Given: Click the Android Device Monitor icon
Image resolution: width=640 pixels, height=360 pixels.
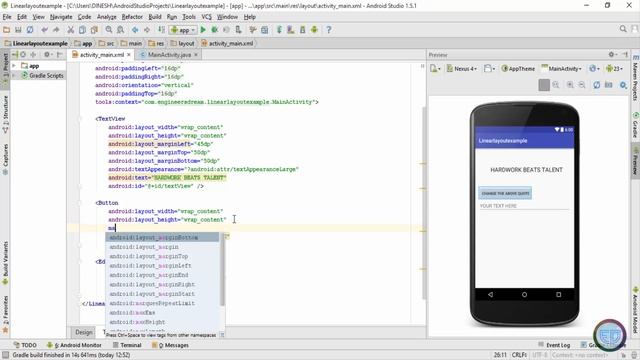Looking at the screenshot, I should [314, 30].
